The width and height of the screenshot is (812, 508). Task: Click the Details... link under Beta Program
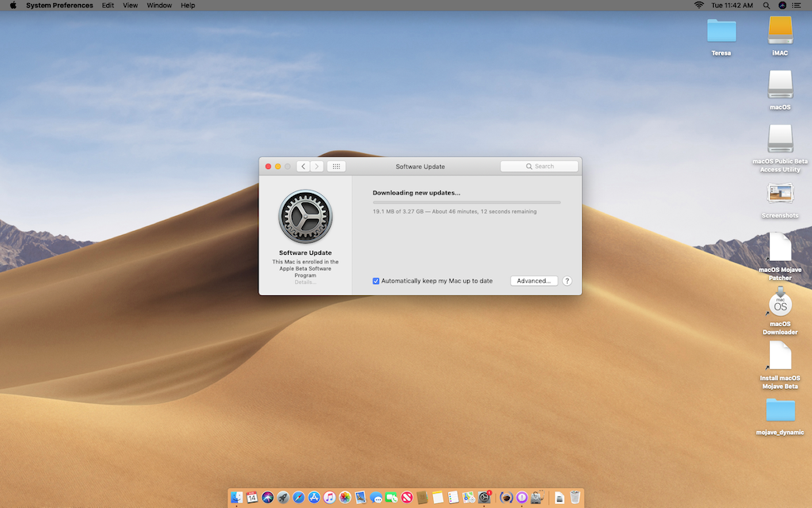click(x=305, y=282)
